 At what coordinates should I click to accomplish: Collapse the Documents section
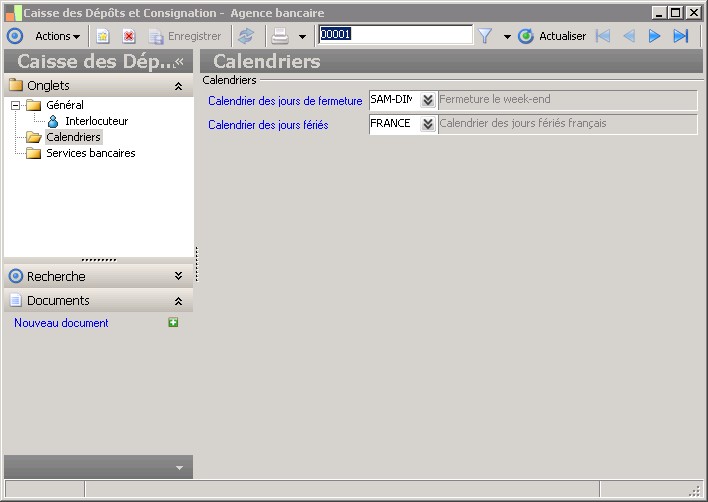click(x=178, y=301)
